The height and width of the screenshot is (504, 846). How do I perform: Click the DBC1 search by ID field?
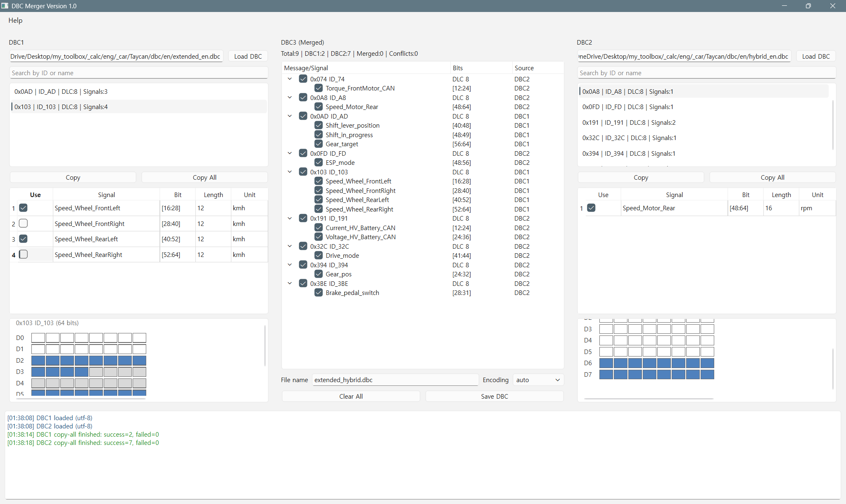(x=138, y=73)
